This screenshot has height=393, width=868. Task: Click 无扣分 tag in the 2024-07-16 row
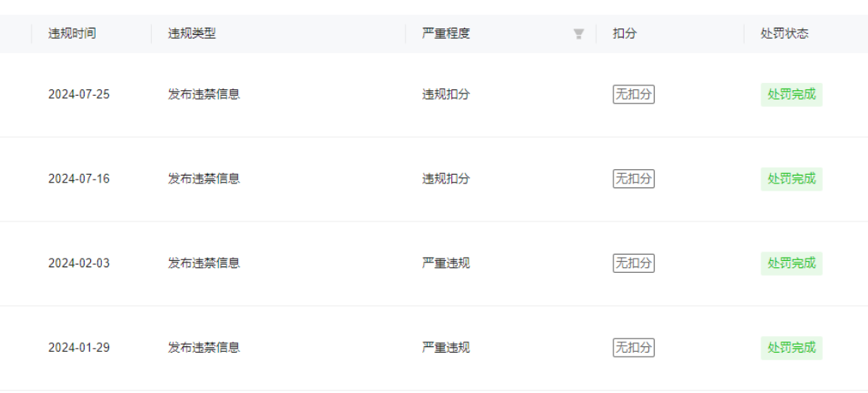point(634,179)
